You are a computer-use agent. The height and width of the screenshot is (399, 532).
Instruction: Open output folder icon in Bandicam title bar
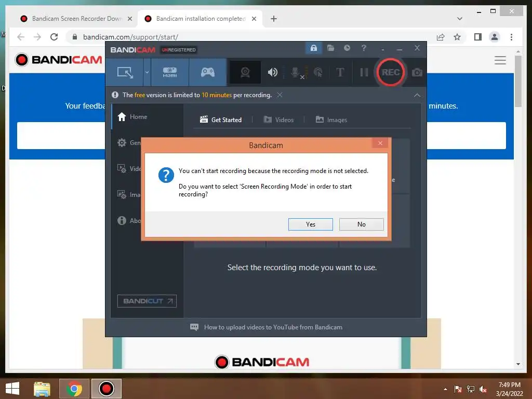[x=330, y=48]
